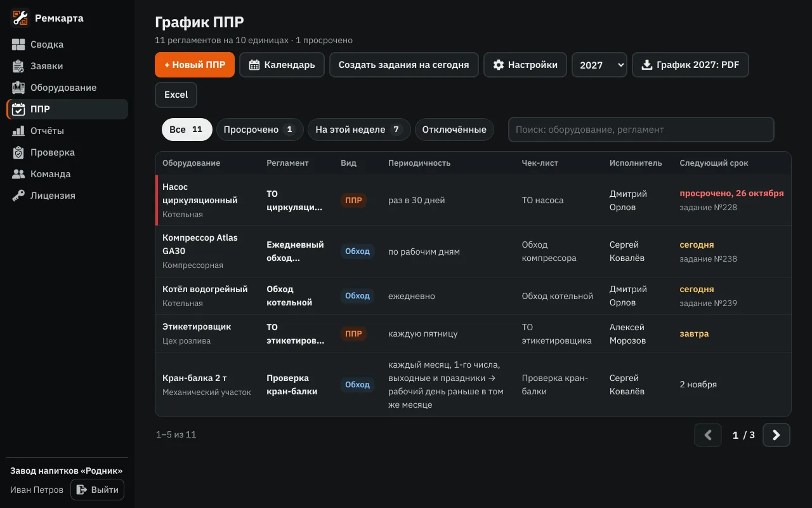Click the ППР calendar-check sidebar icon

point(18,109)
